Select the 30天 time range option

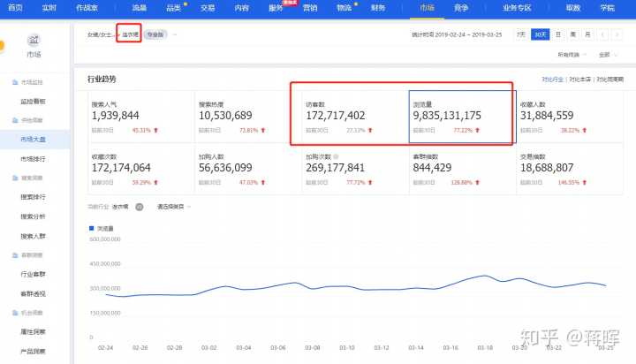click(539, 34)
